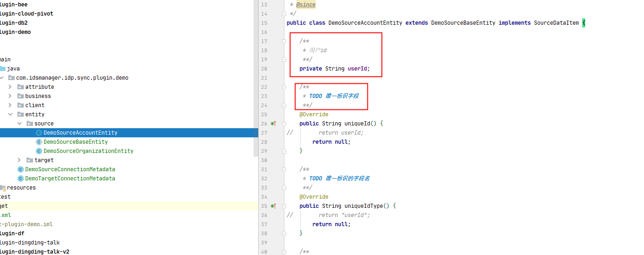The height and width of the screenshot is (255, 644).
Task: Click the DemoSourceConnectionMetadata class icon
Action: coord(20,169)
